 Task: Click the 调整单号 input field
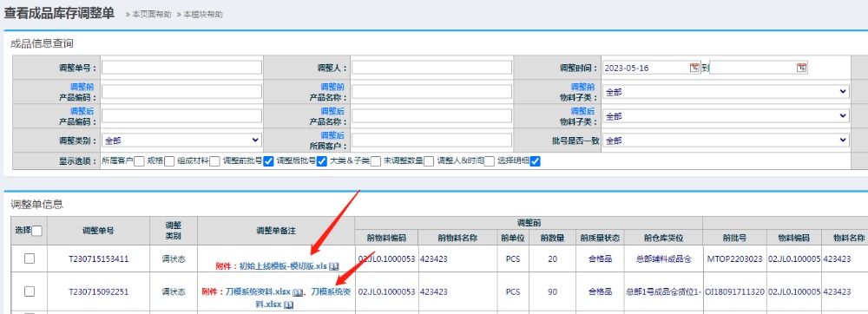(x=181, y=68)
